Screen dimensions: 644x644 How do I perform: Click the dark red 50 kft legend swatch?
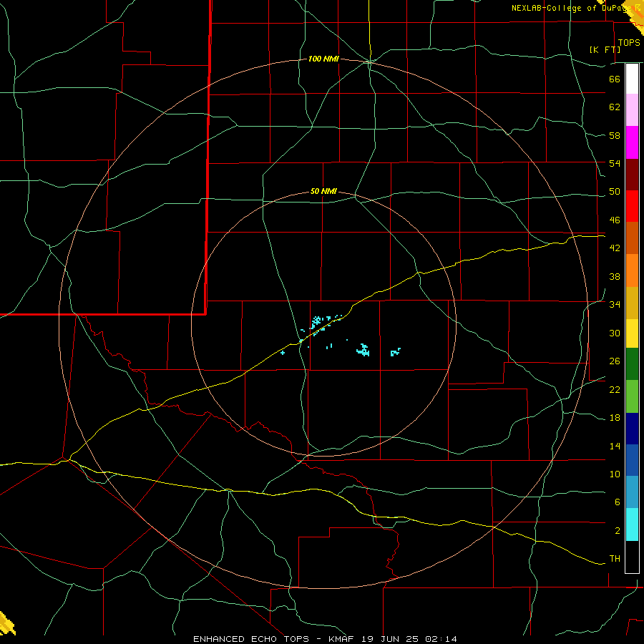pyautogui.click(x=632, y=175)
